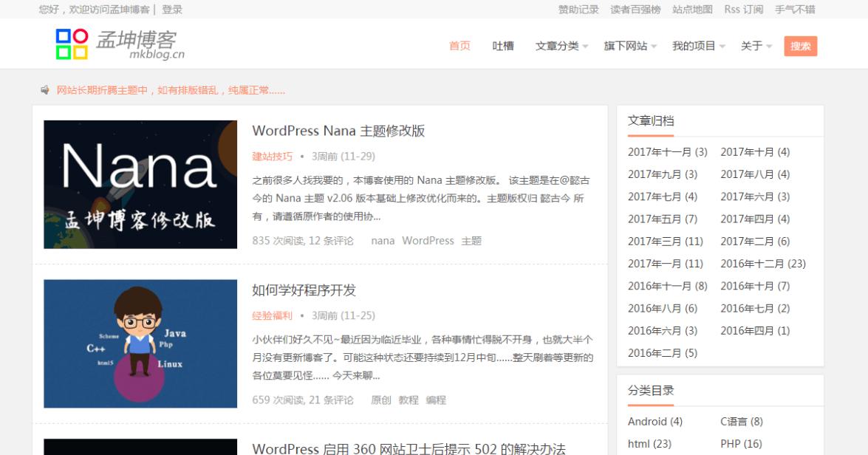
Task: Open the C语言 (8) category
Action: pos(742,421)
